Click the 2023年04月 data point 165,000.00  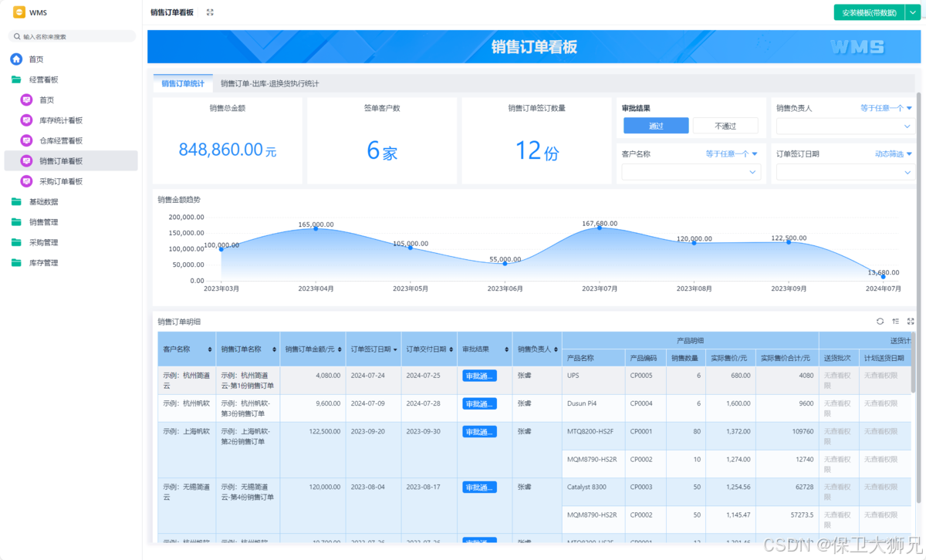(316, 229)
